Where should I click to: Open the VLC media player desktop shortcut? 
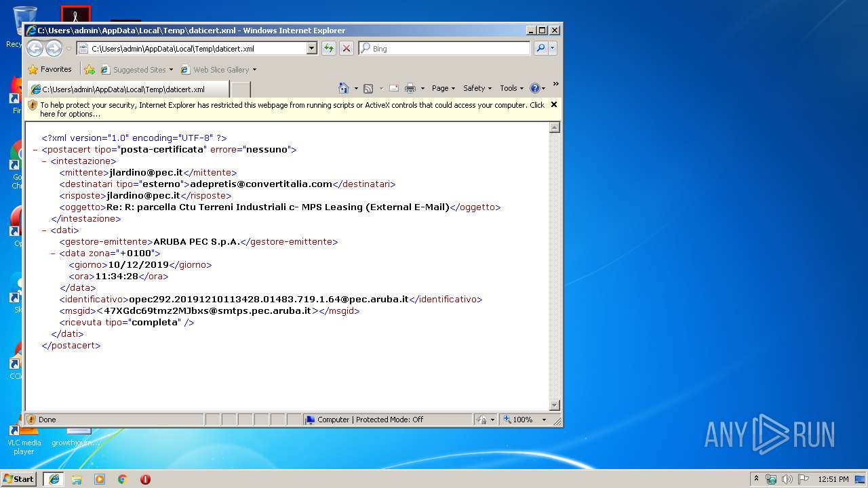tap(24, 437)
